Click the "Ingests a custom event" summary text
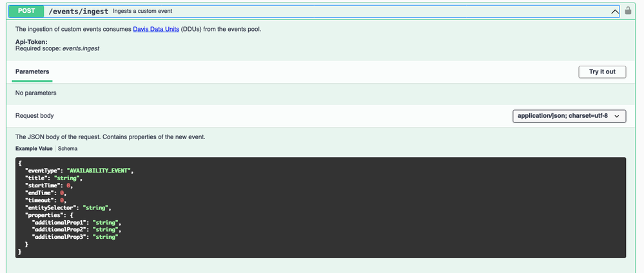 click(x=142, y=11)
